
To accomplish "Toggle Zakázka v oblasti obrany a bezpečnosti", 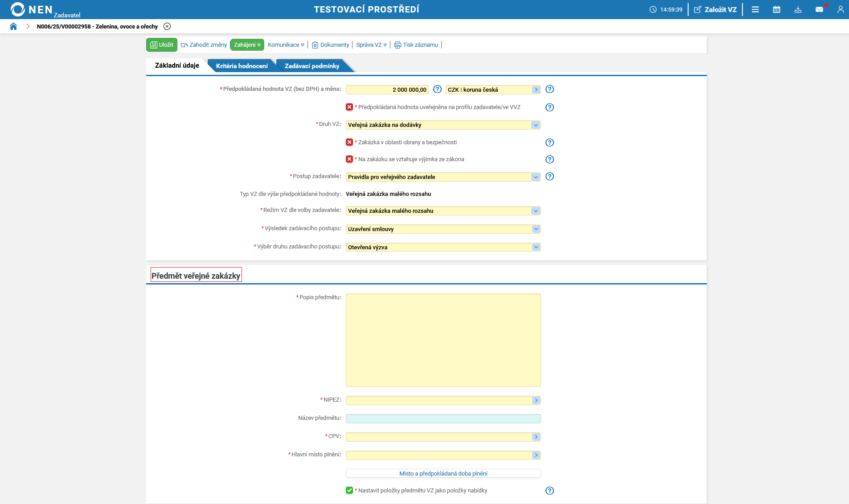I will click(349, 142).
